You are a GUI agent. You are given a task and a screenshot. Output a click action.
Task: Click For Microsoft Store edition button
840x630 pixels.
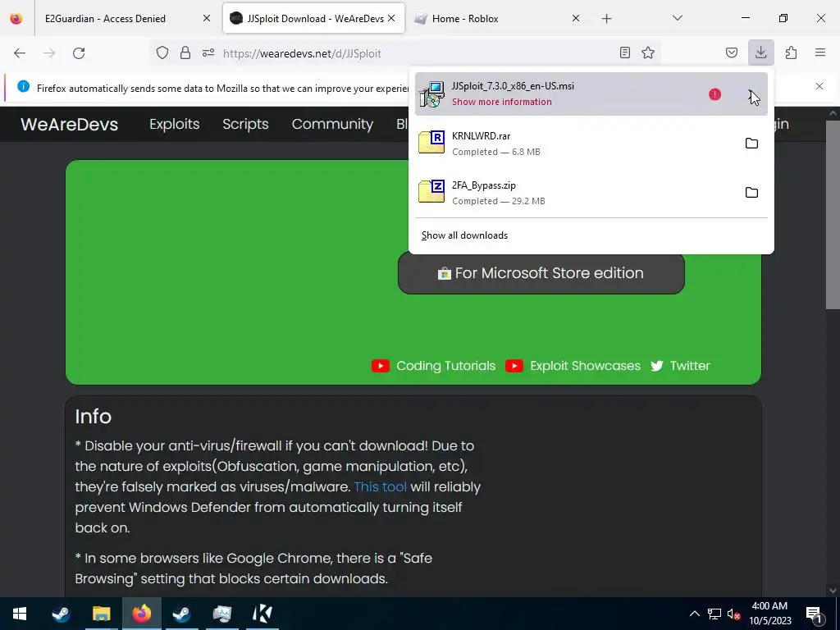pyautogui.click(x=541, y=273)
